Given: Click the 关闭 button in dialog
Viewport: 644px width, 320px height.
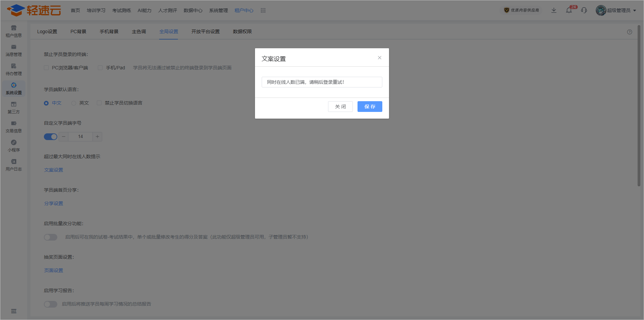Looking at the screenshot, I should (340, 107).
